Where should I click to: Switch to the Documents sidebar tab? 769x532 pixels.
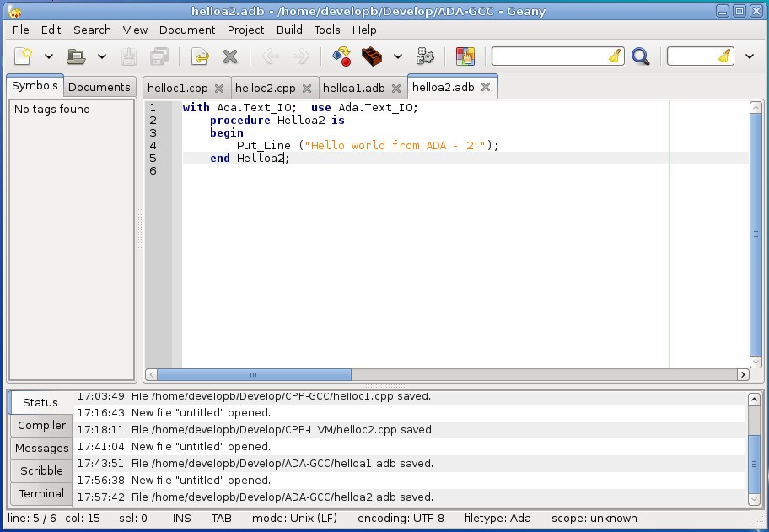[99, 87]
